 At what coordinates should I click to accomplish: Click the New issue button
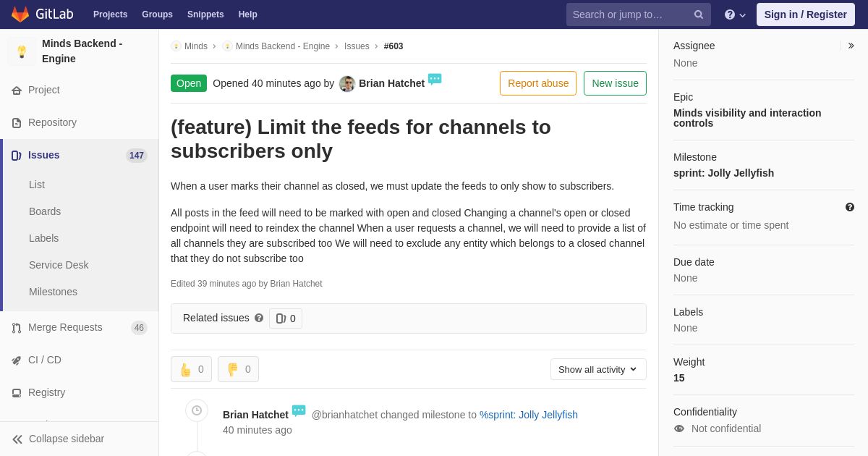[615, 83]
